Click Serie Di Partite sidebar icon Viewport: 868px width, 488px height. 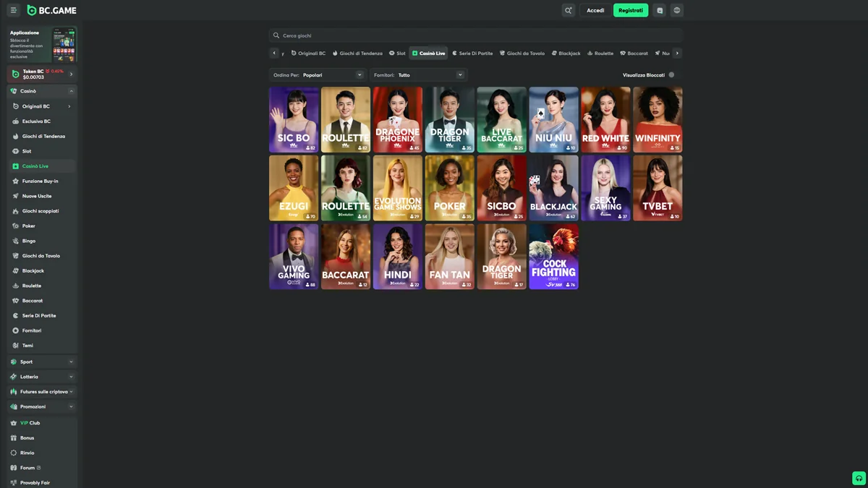[x=16, y=315]
